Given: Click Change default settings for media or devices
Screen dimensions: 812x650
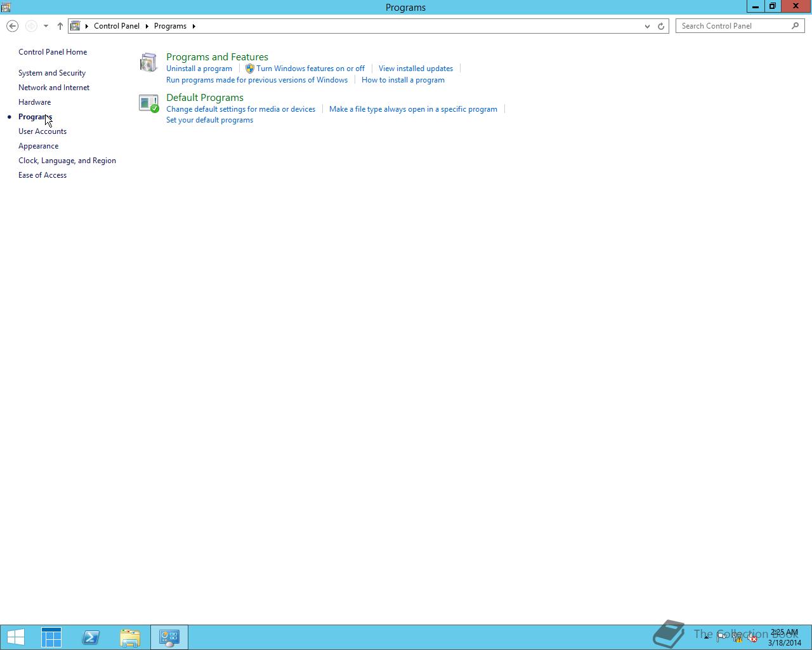Looking at the screenshot, I should [240, 109].
